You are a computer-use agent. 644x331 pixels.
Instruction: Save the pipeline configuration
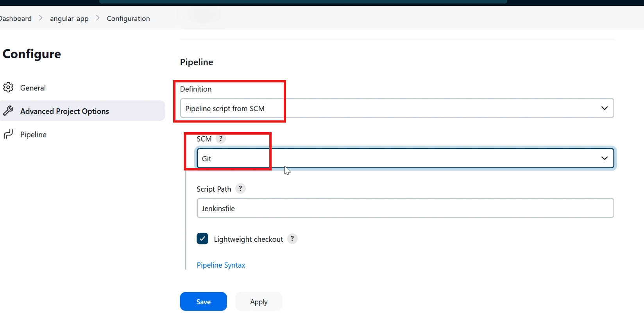click(x=203, y=302)
